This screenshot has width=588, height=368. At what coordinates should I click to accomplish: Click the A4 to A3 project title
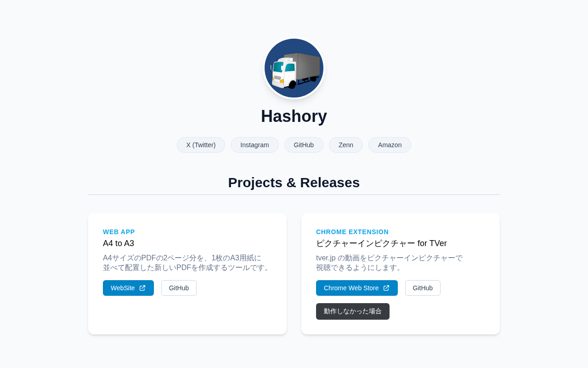point(119,243)
